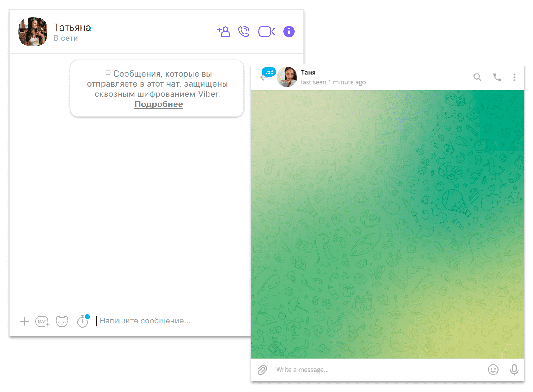Go back using the Telegram arrow
The width and height of the screenshot is (533, 392).
pyautogui.click(x=264, y=78)
